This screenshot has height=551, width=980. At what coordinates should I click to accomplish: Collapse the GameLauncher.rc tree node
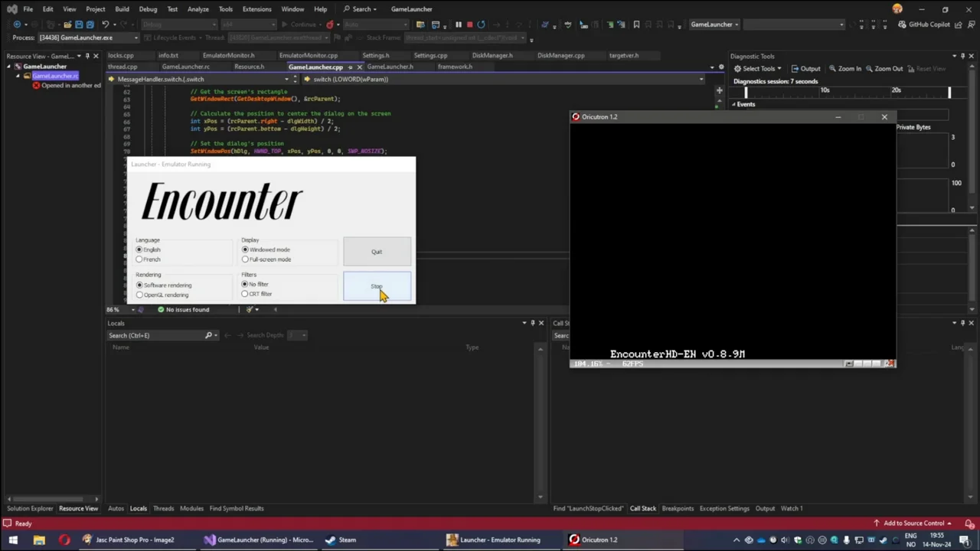click(18, 76)
